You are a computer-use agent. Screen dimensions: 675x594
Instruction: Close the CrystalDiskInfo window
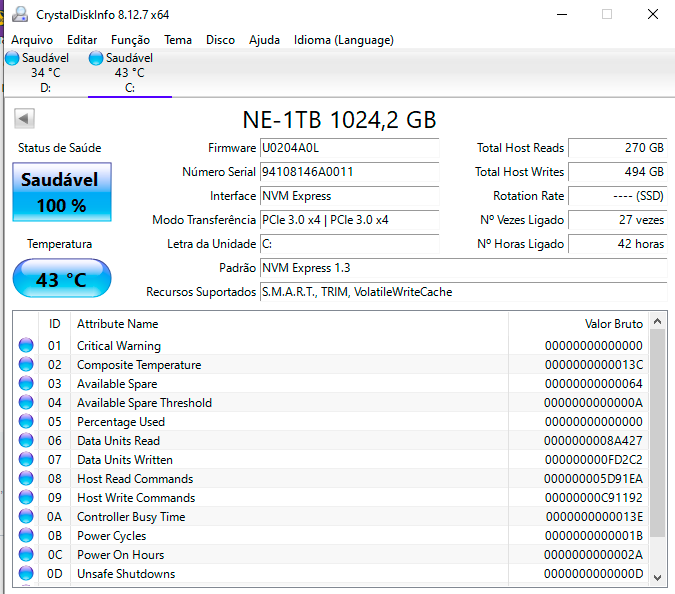coord(653,15)
